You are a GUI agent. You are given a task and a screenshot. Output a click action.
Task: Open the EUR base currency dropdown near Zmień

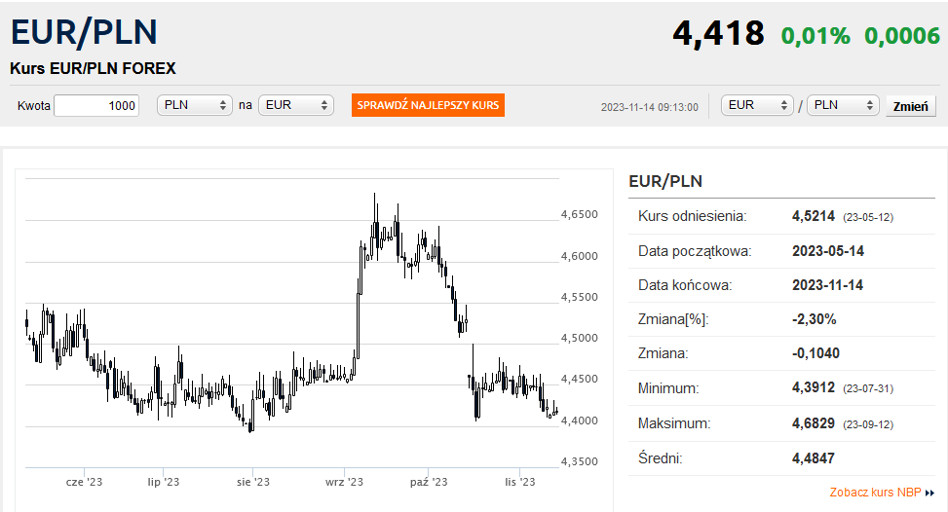point(757,105)
